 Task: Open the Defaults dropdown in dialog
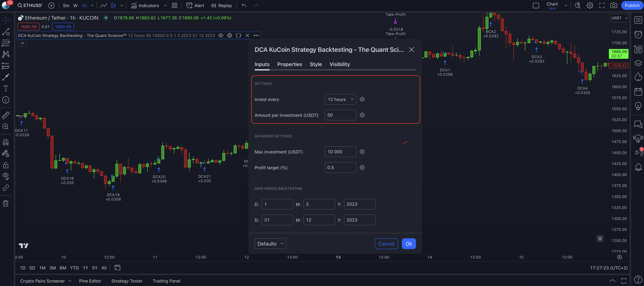[270, 244]
